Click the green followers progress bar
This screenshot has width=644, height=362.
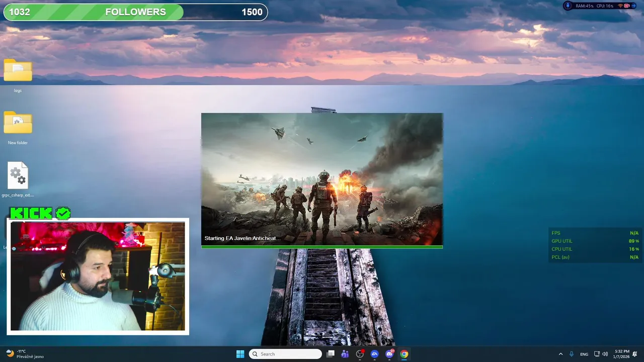(x=94, y=12)
